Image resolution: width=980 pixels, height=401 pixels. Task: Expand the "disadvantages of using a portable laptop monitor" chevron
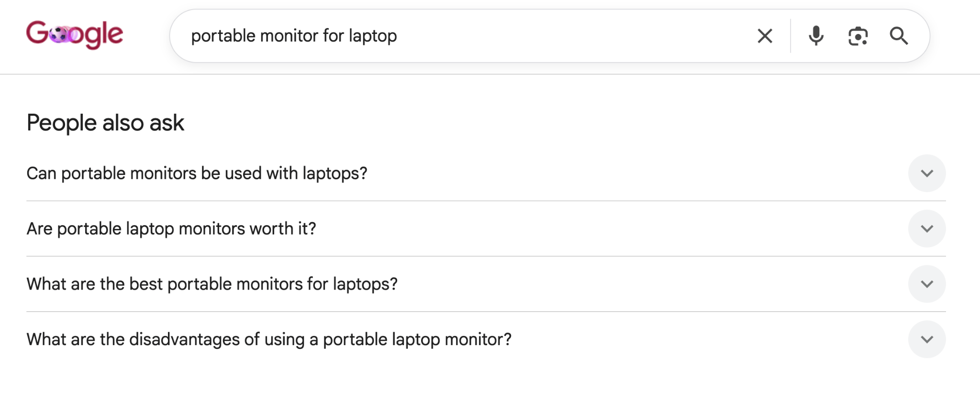pyautogui.click(x=927, y=339)
